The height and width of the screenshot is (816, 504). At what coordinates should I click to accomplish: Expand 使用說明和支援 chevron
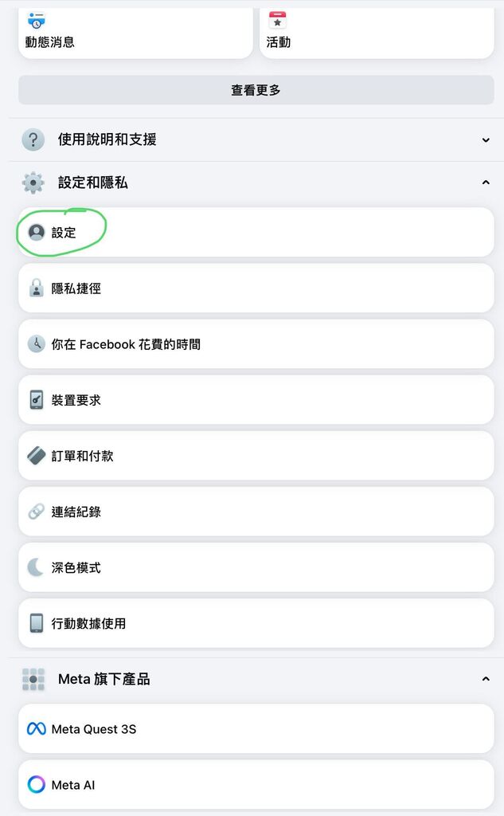(486, 139)
